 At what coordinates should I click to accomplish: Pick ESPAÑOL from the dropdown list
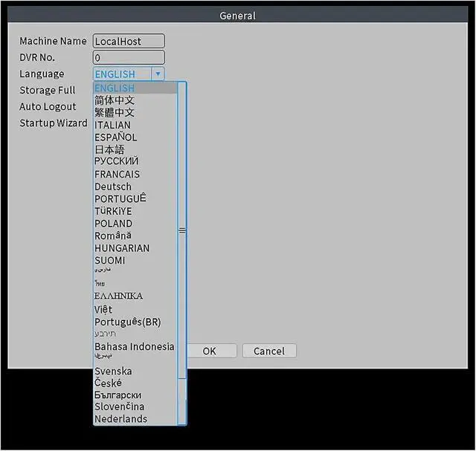[x=115, y=137]
